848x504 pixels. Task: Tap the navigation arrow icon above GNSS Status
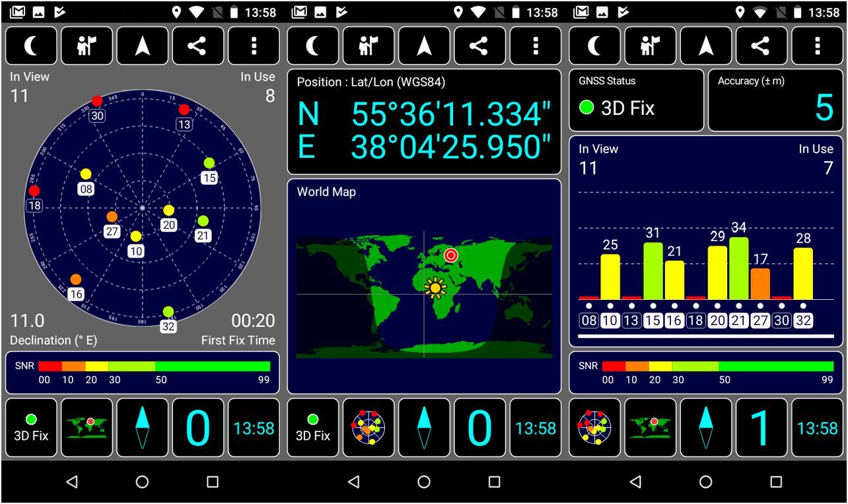pyautogui.click(x=705, y=46)
